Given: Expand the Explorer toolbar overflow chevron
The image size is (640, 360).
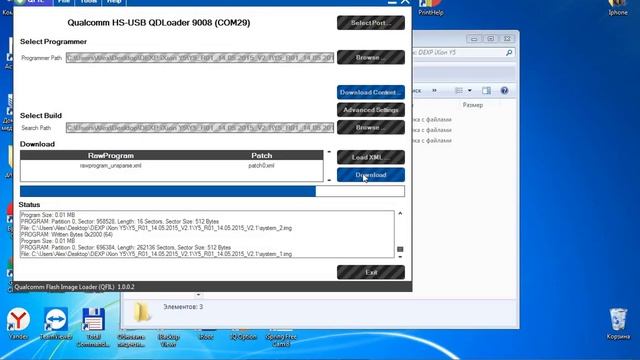Looking at the screenshot, I should pos(434,91).
